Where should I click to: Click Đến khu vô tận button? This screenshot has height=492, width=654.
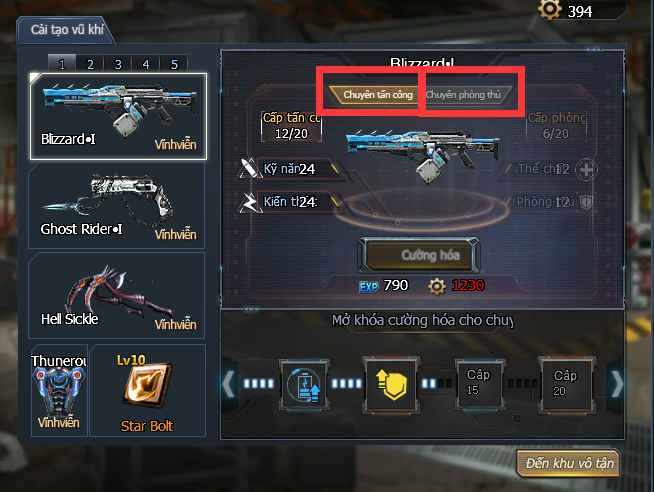pos(568,463)
